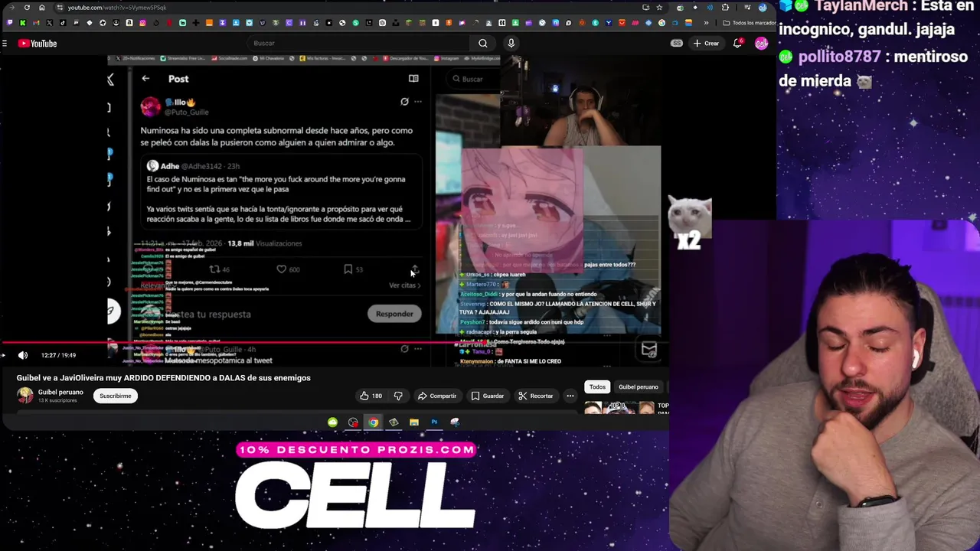Open the Todos los marcadores folder
Screen dimensions: 980x551
[749, 23]
